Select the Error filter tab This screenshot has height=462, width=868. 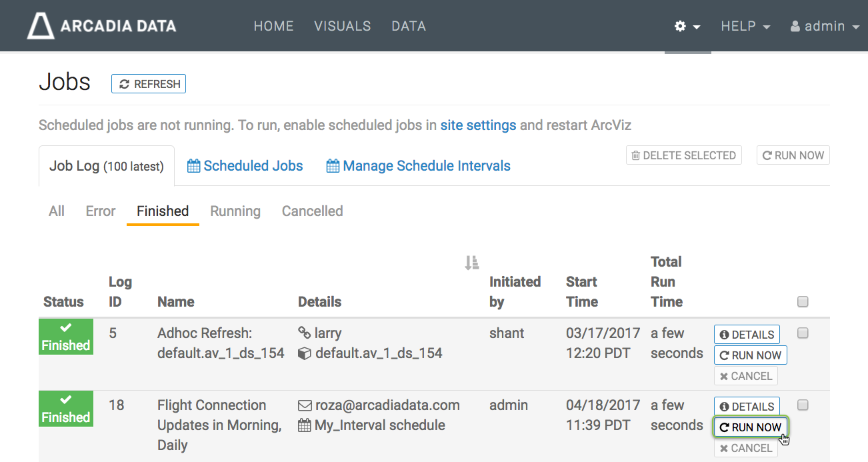[101, 211]
